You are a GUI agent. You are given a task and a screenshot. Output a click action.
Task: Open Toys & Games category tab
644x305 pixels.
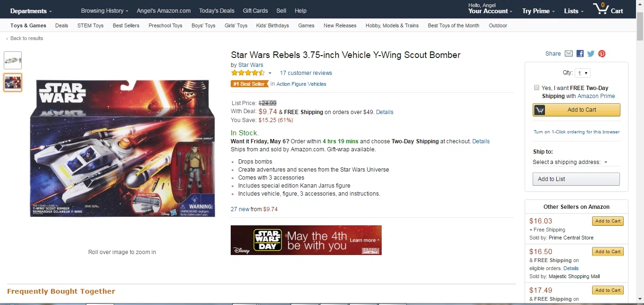[28, 25]
